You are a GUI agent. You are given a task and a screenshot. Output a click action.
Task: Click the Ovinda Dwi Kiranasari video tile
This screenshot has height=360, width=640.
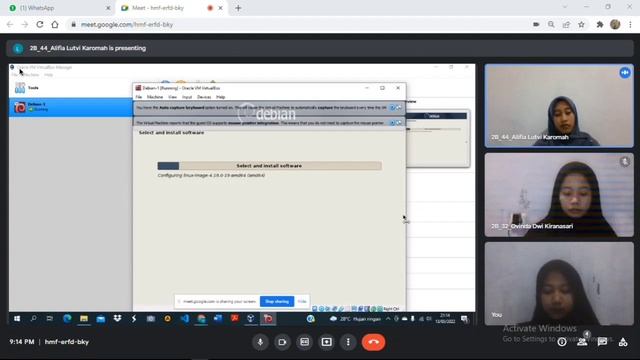[559, 195]
